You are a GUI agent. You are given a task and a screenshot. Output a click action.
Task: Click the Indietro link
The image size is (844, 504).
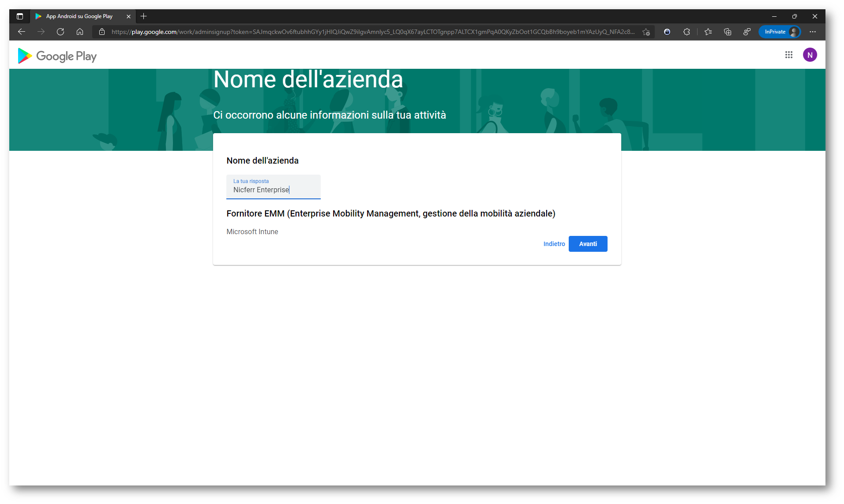(x=554, y=244)
